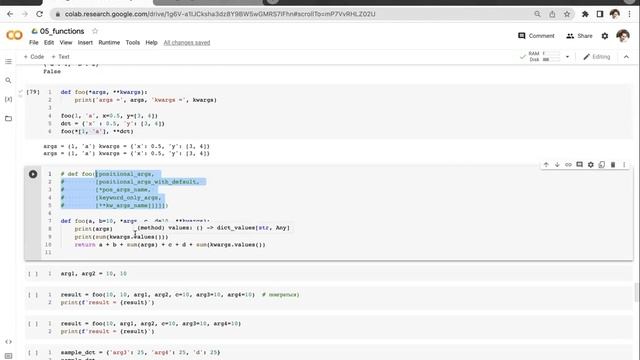Image resolution: width=640 pixels, height=360 pixels.
Task: Click the RAM and Disk usage indicator
Action: (x=544, y=57)
